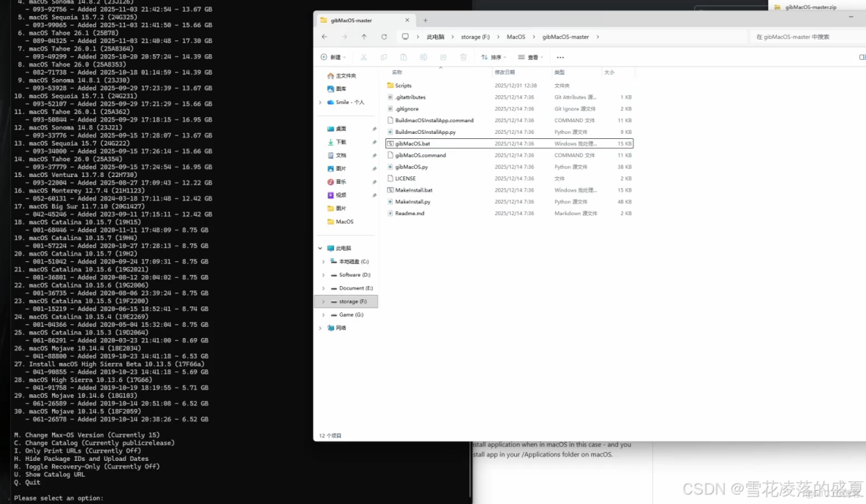Refresh the gibMacOS-master folder view
The height and width of the screenshot is (504, 866).
[384, 37]
